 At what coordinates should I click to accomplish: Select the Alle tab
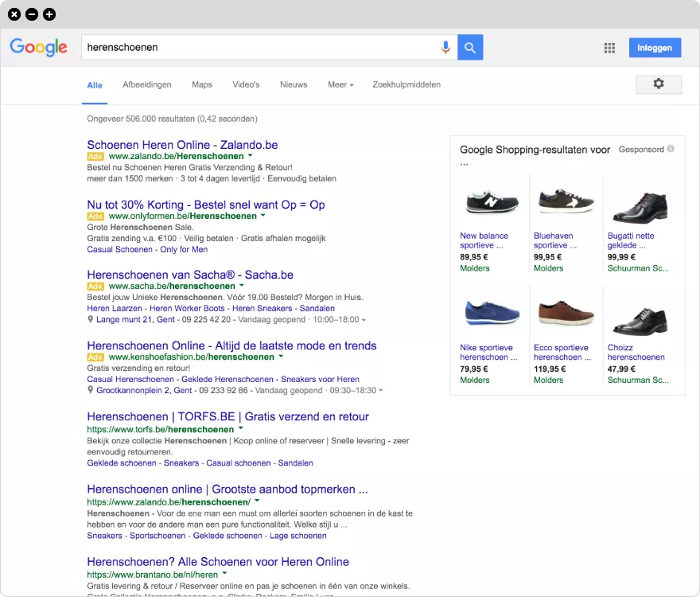(95, 85)
